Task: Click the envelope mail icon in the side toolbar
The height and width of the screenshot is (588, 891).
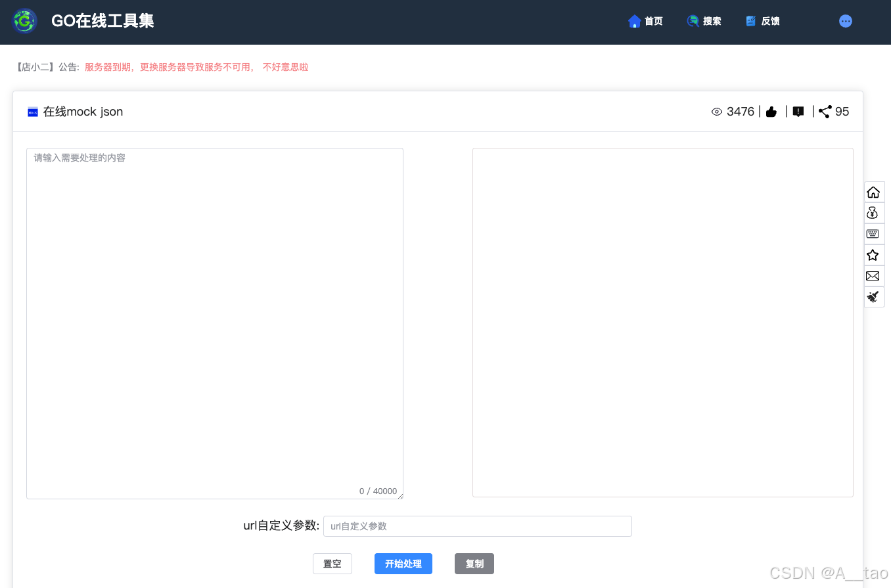Action: (x=873, y=276)
